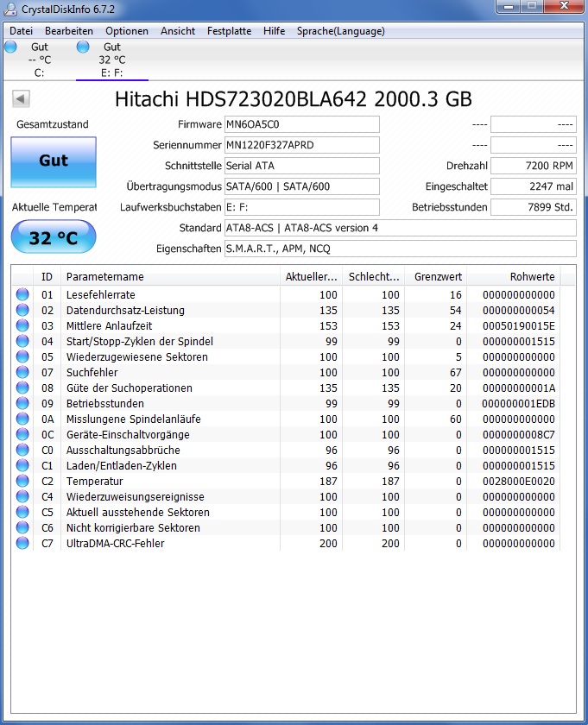The height and width of the screenshot is (725, 588).
Task: Click status orb for Misslungene Spindelanläufe
Action: (22, 419)
